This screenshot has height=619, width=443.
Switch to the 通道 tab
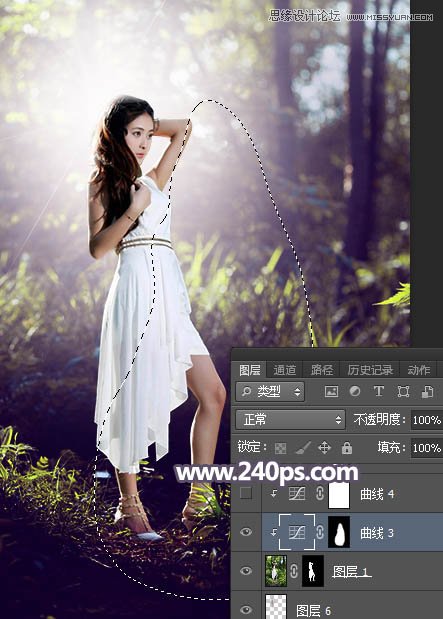285,370
